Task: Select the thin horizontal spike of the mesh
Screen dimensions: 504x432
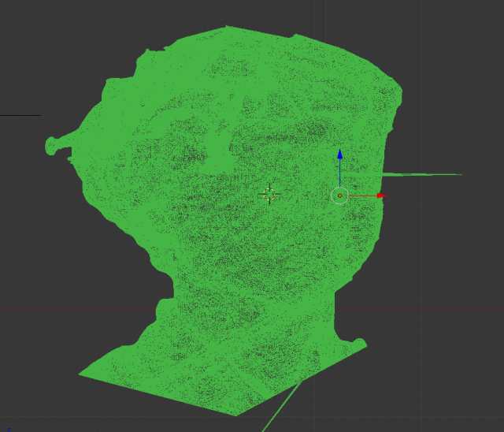Action: click(422, 175)
